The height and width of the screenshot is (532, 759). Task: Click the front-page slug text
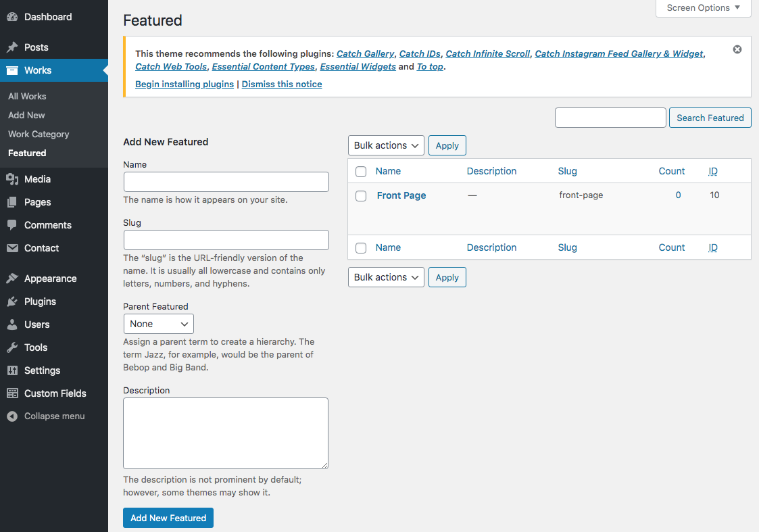[x=581, y=195]
